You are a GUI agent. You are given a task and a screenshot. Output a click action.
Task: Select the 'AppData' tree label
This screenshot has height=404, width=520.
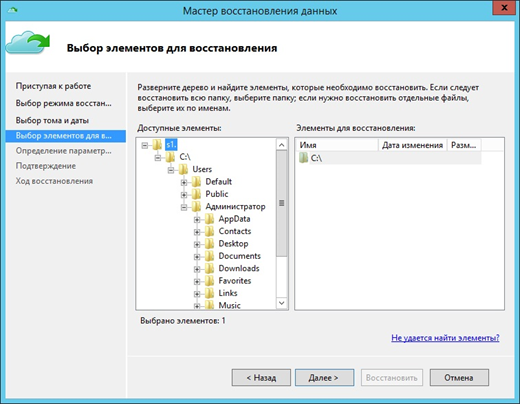tap(234, 219)
